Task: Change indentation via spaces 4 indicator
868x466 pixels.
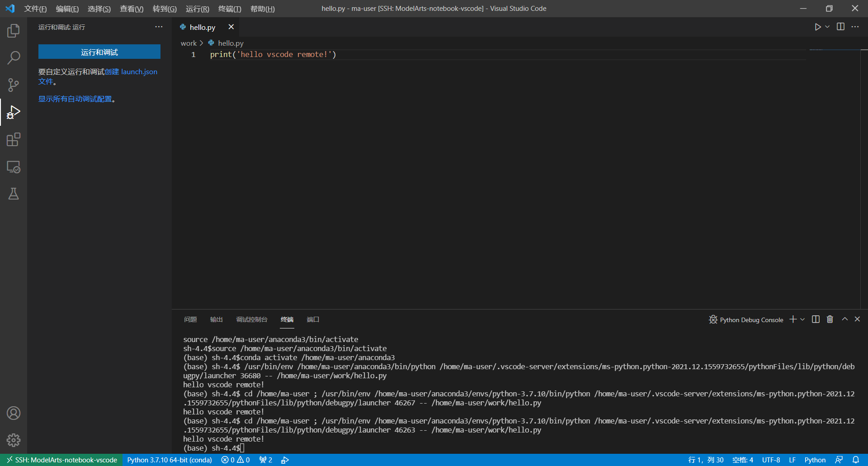Action: point(743,460)
